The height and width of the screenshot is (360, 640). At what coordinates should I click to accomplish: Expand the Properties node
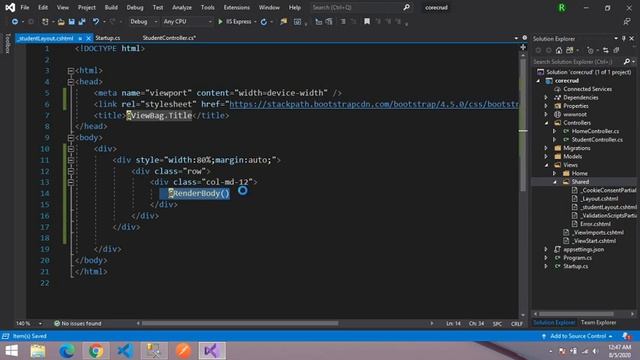(546, 106)
